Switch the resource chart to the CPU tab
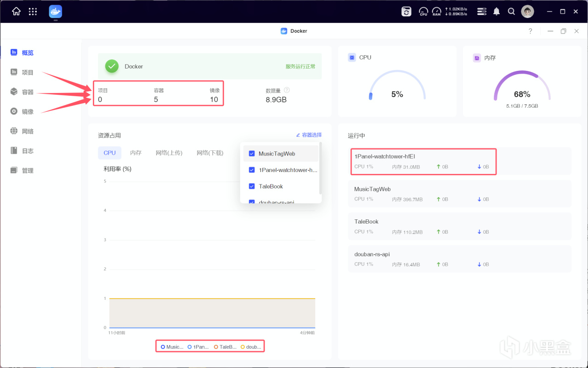This screenshot has width=588, height=368. pyautogui.click(x=110, y=153)
